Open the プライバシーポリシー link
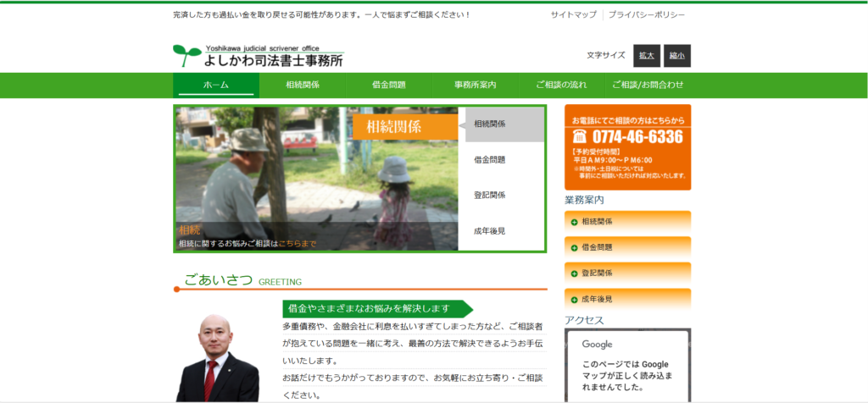This screenshot has width=868, height=403. [647, 15]
